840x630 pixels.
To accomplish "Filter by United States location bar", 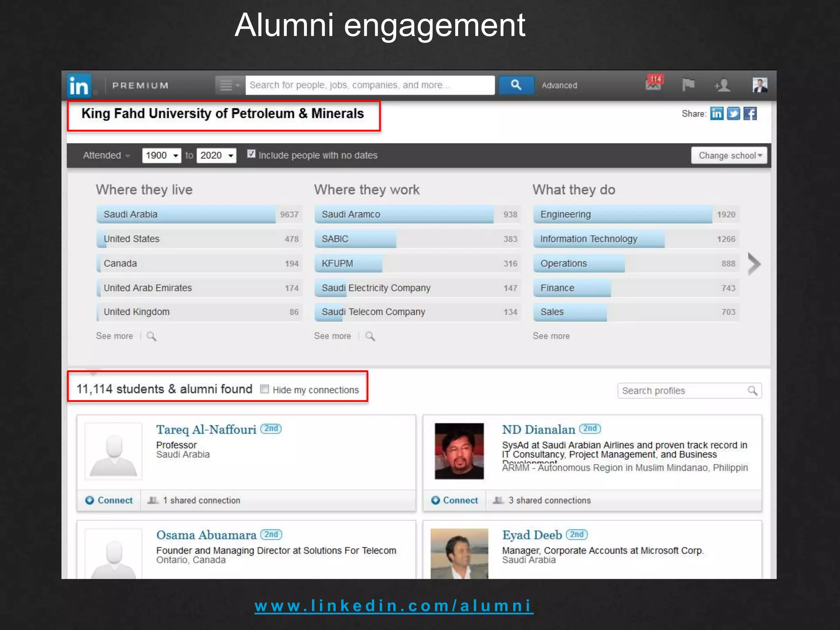I will pyautogui.click(x=199, y=239).
